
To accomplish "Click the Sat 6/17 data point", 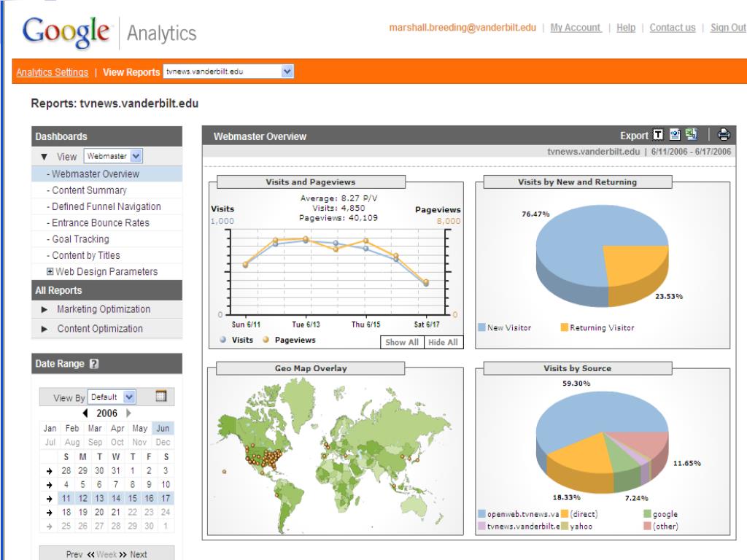I will pos(426,282).
